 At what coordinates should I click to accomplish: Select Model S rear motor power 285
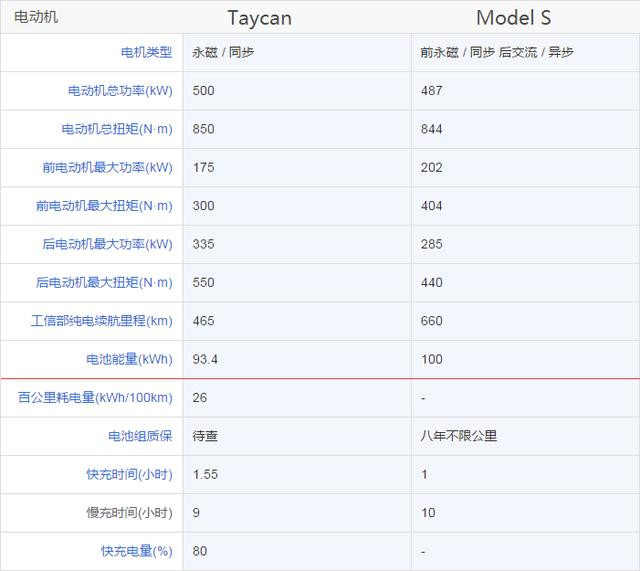(431, 244)
